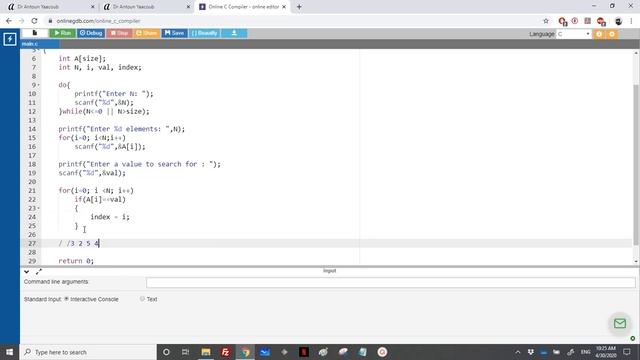Image resolution: width=640 pixels, height=360 pixels.
Task: Close the Online C Compiler tab
Action: click(x=284, y=7)
